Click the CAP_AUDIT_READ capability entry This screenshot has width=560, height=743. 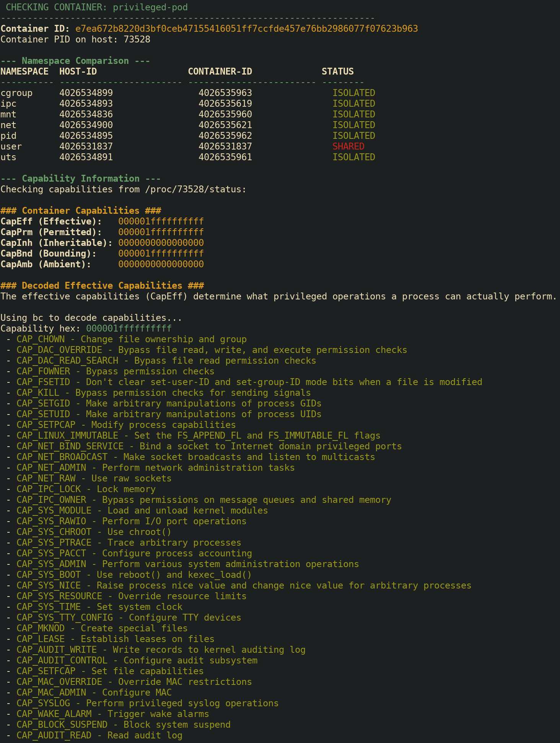click(x=99, y=735)
